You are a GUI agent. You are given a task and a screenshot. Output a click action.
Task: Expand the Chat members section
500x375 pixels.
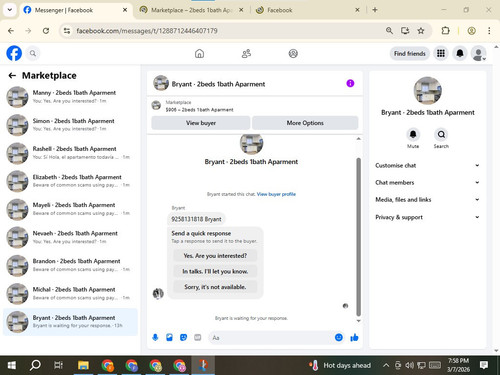coord(427,182)
